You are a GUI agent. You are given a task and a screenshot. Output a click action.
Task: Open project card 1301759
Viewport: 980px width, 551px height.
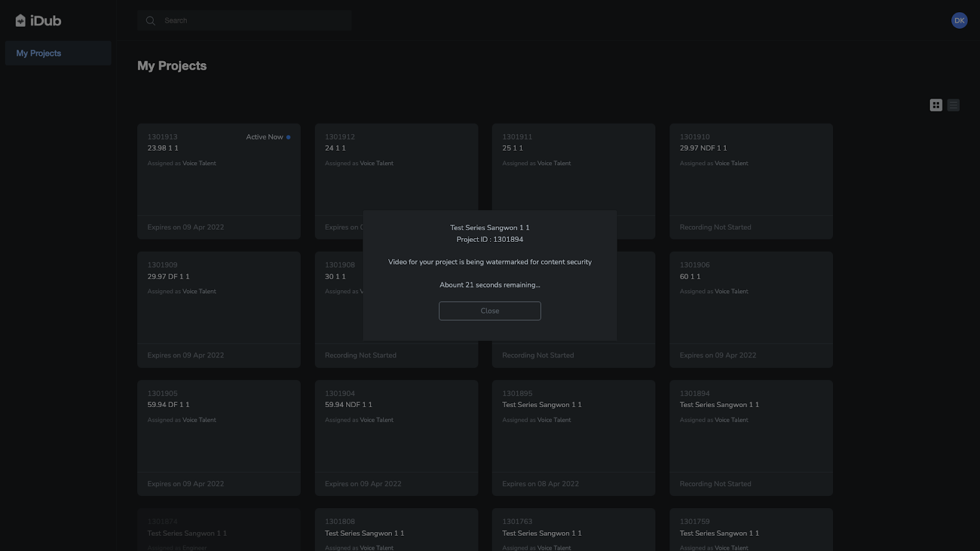[x=751, y=530]
